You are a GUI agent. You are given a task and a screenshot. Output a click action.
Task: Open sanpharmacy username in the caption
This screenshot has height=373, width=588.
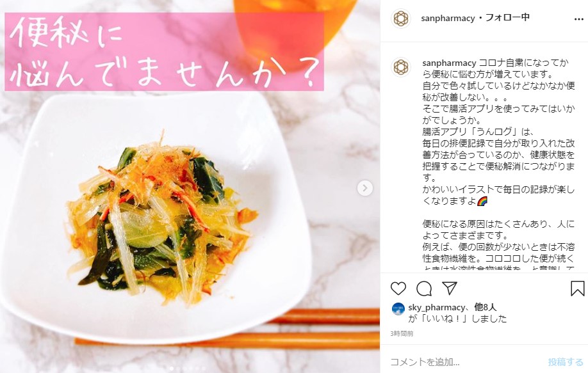point(449,63)
